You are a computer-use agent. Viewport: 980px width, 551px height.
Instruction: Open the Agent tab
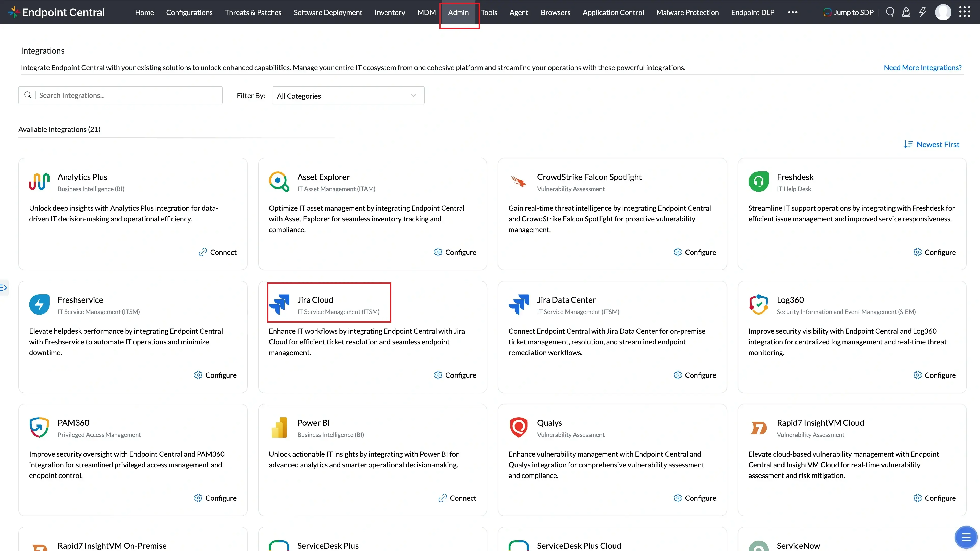click(519, 12)
